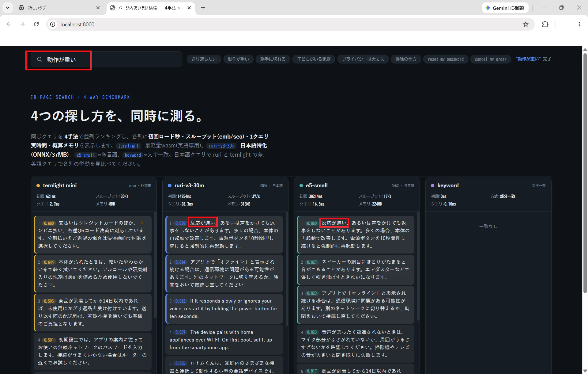Viewport: 588px width, 374px height.
Task: Open a new browser tab
Action: coord(203,8)
